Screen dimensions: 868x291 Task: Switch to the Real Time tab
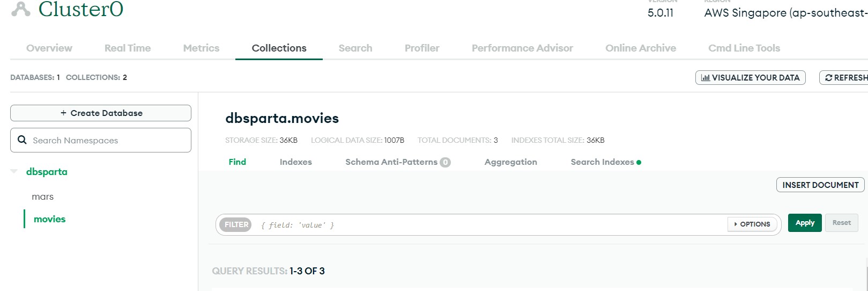click(x=128, y=48)
